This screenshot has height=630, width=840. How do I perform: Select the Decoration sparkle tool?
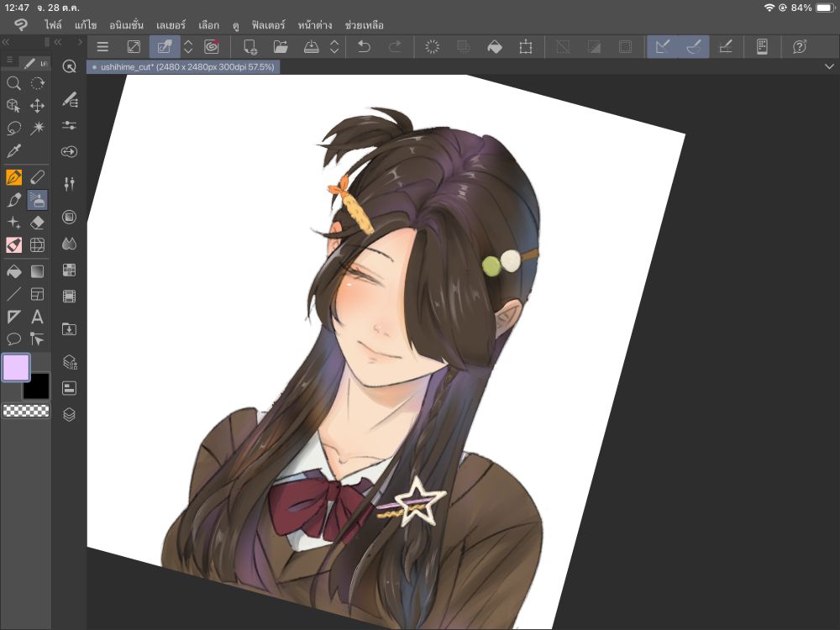coord(14,223)
